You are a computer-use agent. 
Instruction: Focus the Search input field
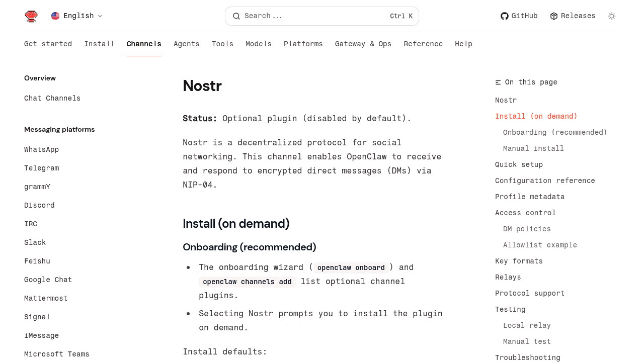[x=312, y=16]
